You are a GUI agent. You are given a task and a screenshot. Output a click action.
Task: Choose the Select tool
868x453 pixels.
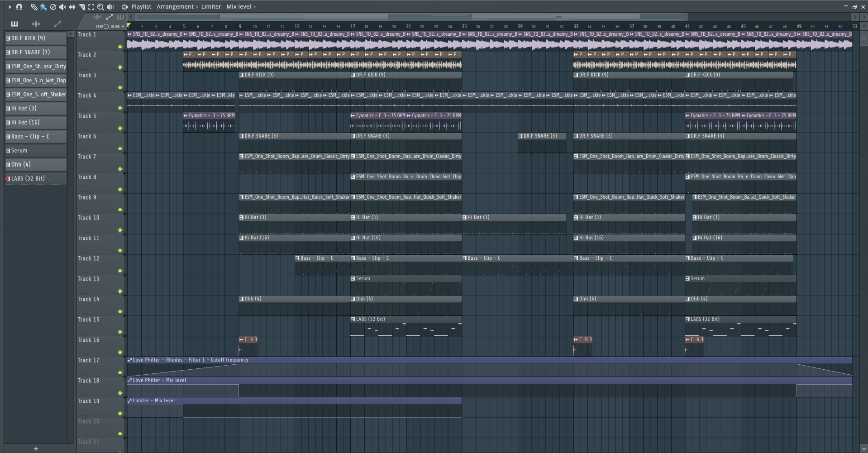click(91, 7)
